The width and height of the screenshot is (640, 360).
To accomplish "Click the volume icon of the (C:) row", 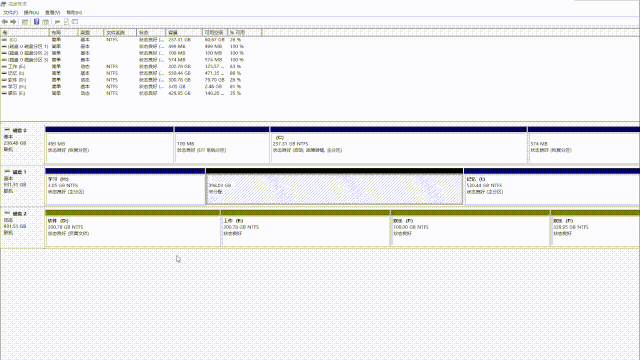I will point(4,40).
